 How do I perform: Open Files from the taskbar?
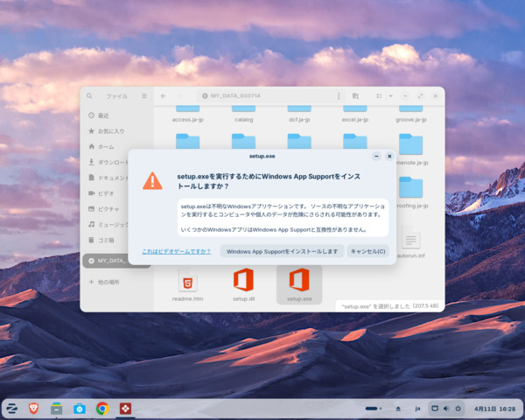tap(56, 409)
